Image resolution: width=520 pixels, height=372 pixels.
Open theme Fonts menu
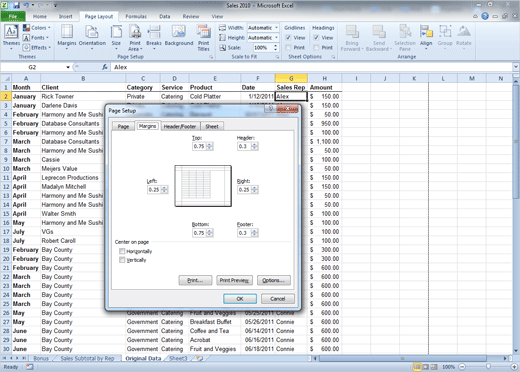pyautogui.click(x=35, y=38)
